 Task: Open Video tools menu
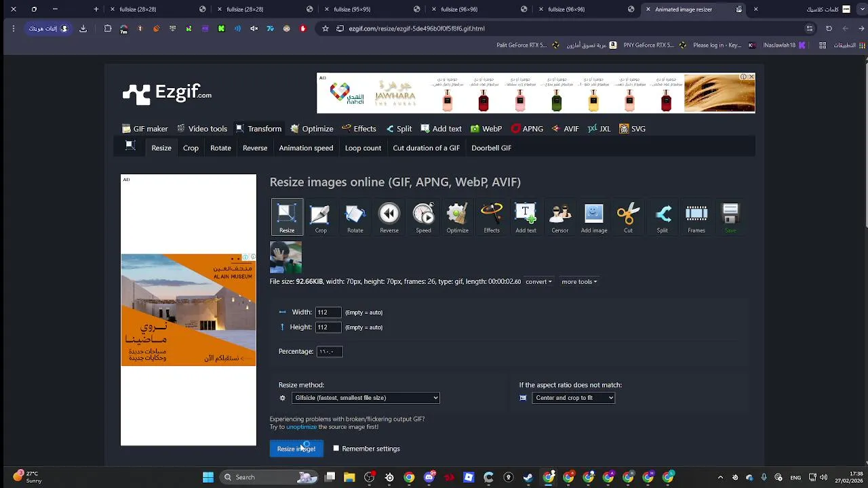(x=202, y=129)
